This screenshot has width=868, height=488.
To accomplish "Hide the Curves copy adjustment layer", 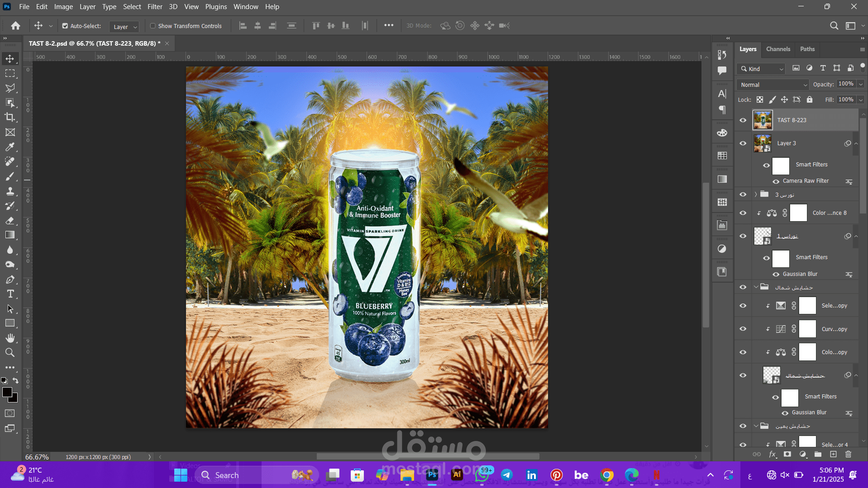I will tap(743, 329).
